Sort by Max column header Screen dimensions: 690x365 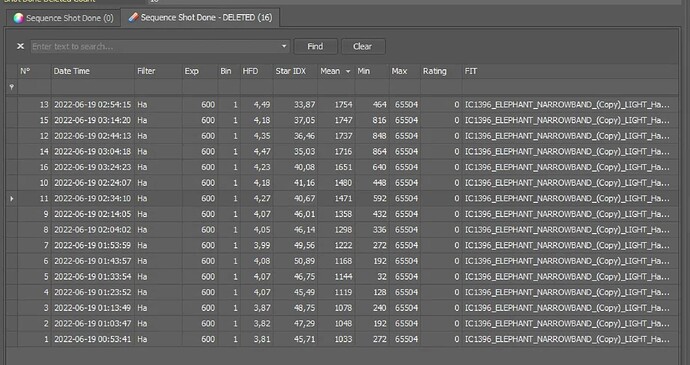click(404, 71)
